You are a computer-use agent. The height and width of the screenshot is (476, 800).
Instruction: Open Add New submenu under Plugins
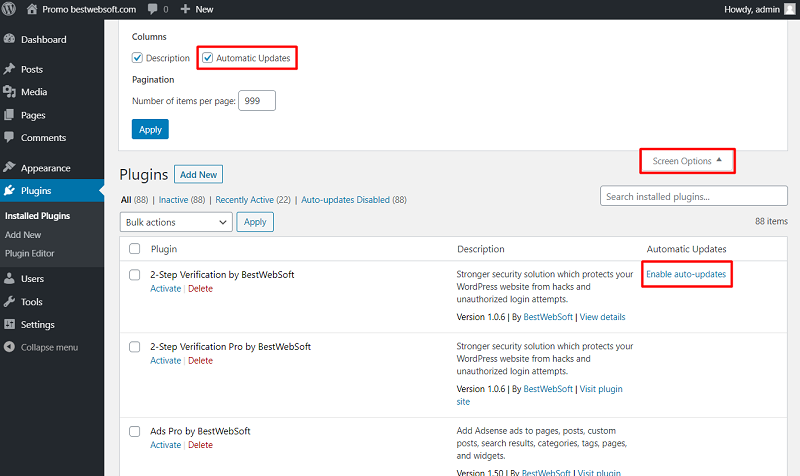(x=23, y=235)
